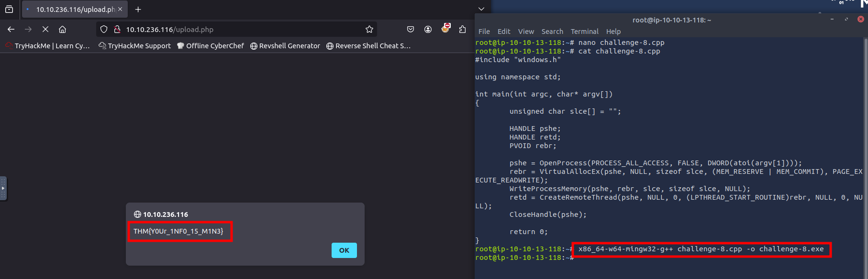868x279 pixels.
Task: Expand the side panel handle on the browser's left edge
Action: (x=3, y=188)
